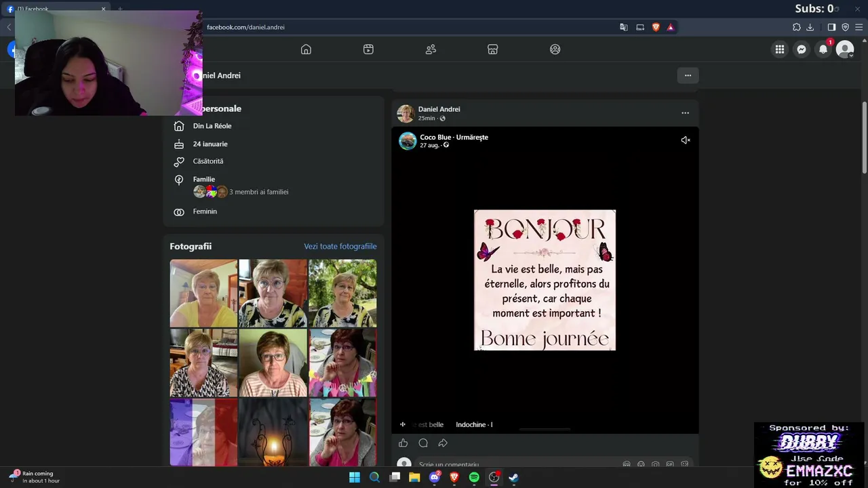The width and height of the screenshot is (868, 488).
Task: Open Brave VPN shield icon
Action: pyautogui.click(x=845, y=27)
